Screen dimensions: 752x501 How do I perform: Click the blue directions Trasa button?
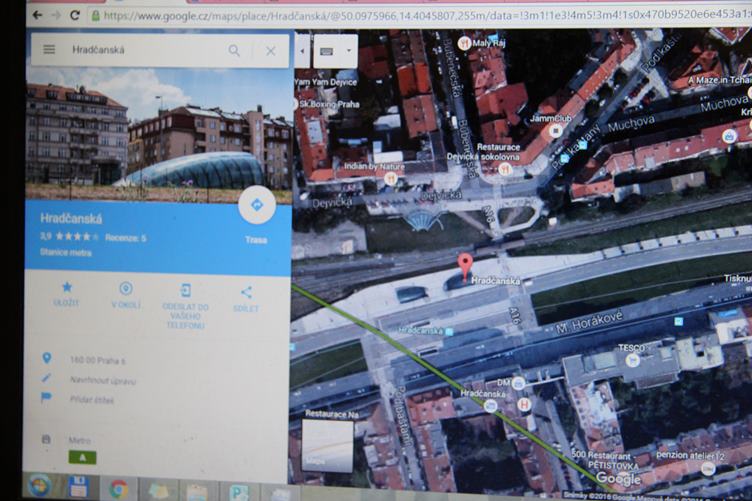257,205
